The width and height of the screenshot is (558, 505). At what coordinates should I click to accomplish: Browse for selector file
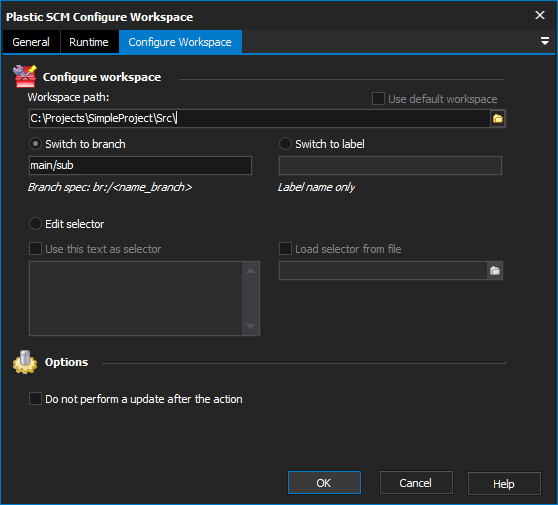pos(495,271)
